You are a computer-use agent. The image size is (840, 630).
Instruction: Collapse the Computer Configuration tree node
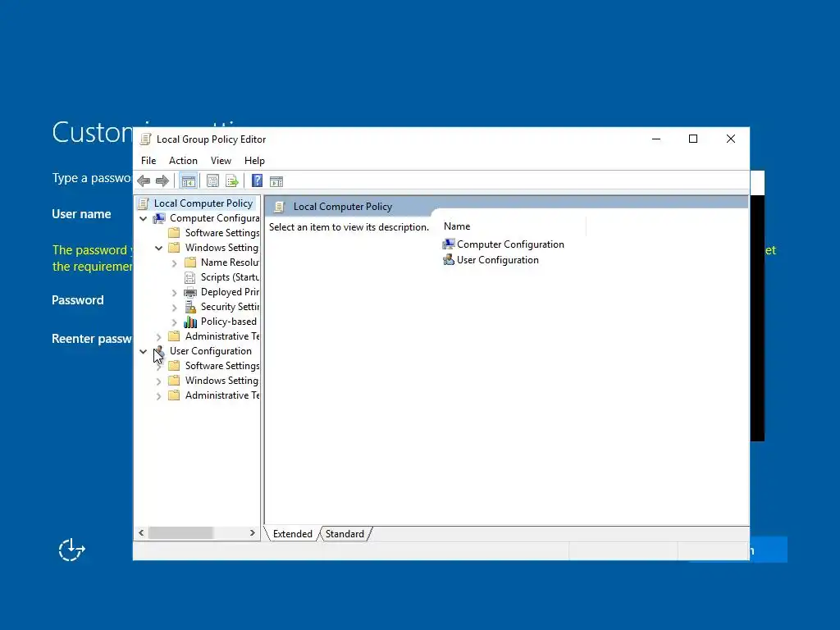(143, 218)
